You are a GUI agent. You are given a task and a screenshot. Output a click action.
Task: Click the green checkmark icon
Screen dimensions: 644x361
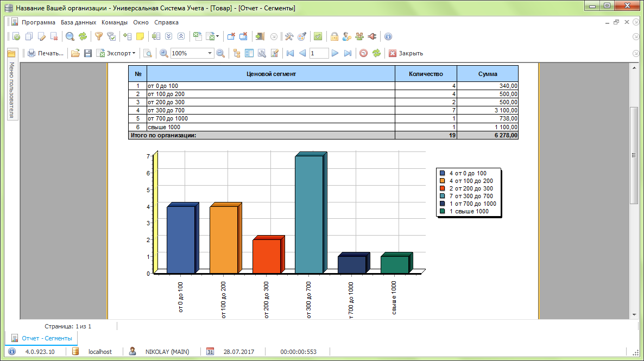tap(318, 36)
